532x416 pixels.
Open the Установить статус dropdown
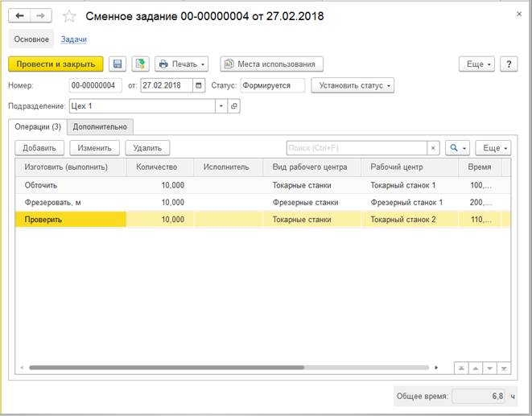click(x=353, y=85)
